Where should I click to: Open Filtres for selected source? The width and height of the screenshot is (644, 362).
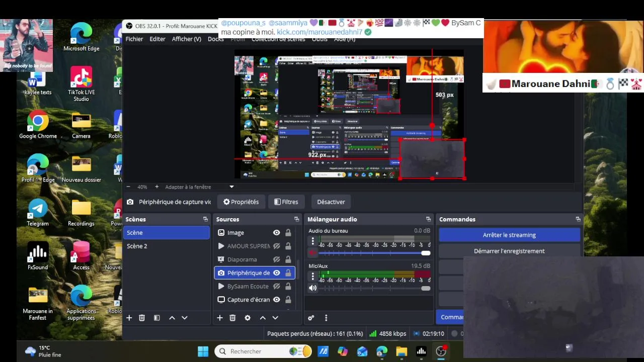pos(286,202)
